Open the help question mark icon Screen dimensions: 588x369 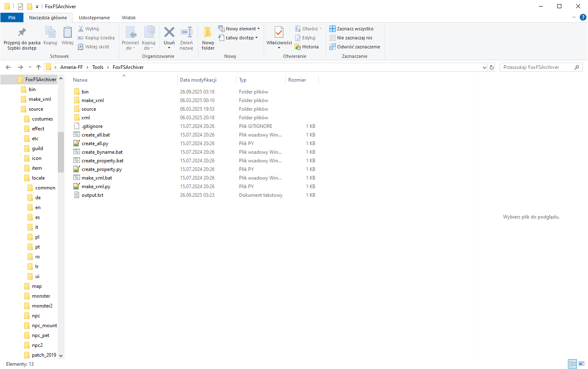coord(583,17)
